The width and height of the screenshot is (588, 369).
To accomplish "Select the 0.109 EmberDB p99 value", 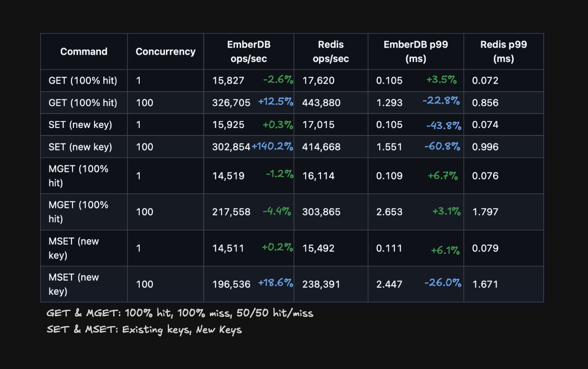I will pyautogui.click(x=389, y=176).
